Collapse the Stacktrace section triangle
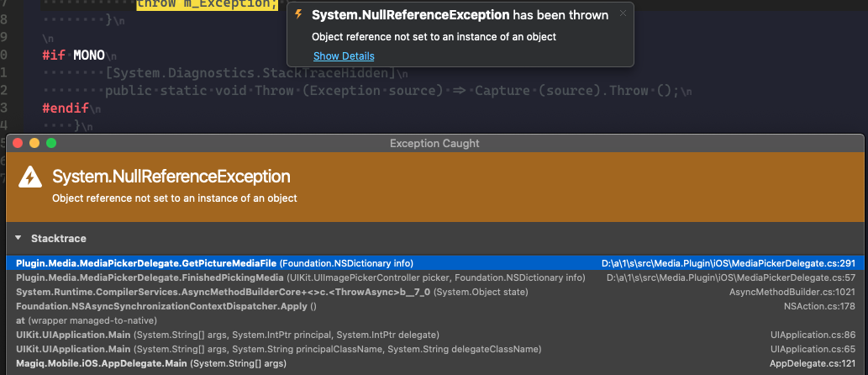 (18, 238)
